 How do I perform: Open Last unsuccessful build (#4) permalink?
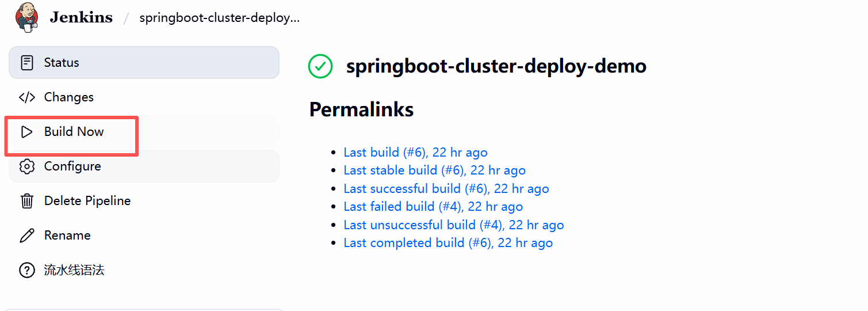pos(453,225)
